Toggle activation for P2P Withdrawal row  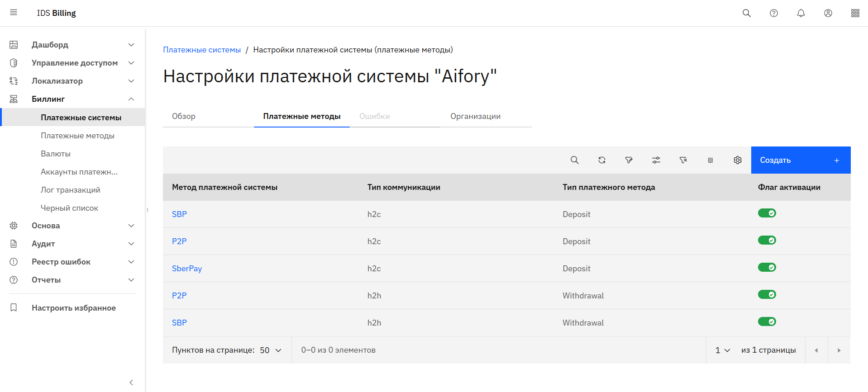767,294
